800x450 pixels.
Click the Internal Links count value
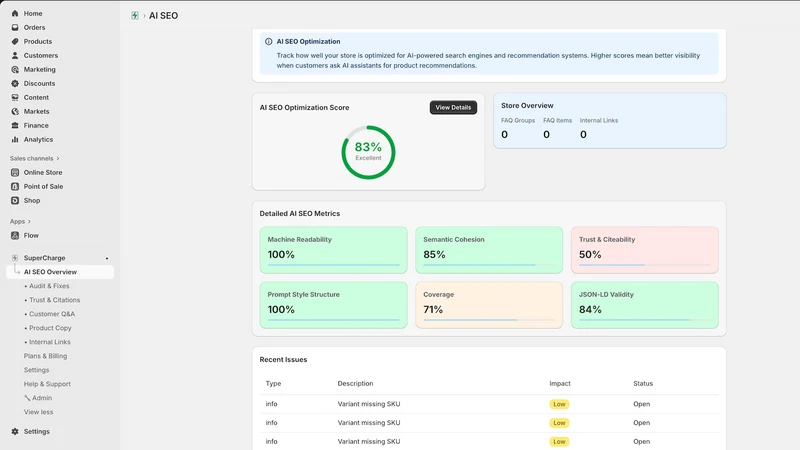[x=583, y=135]
